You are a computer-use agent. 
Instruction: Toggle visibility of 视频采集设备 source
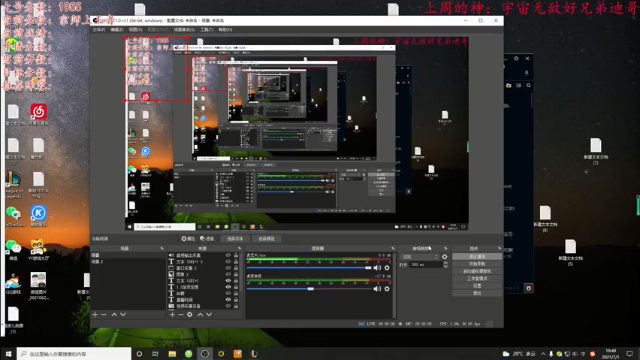point(228,306)
